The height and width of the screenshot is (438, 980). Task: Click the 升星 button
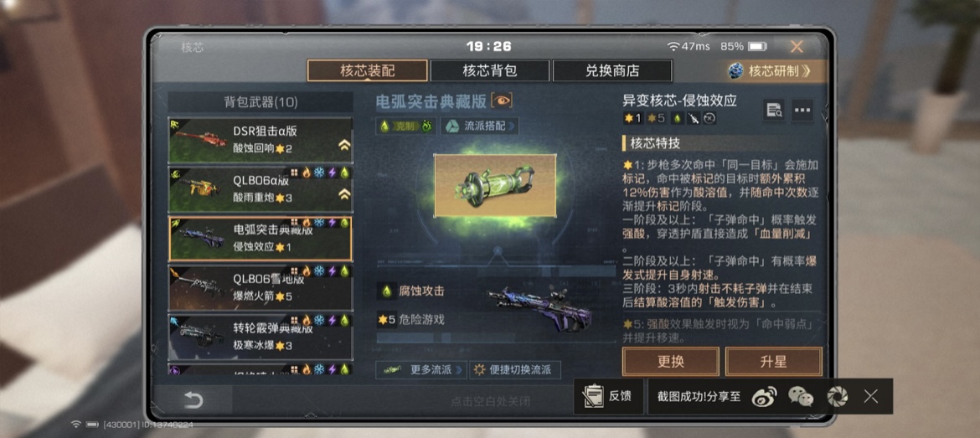click(774, 363)
